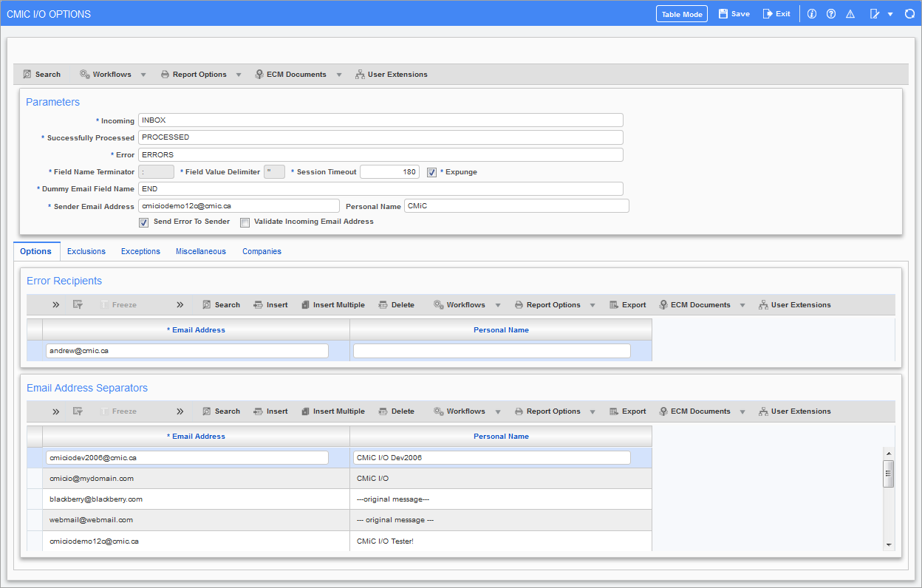This screenshot has width=922, height=588.
Task: Click Insert in Email Address Separators toolbar
Action: tap(270, 411)
